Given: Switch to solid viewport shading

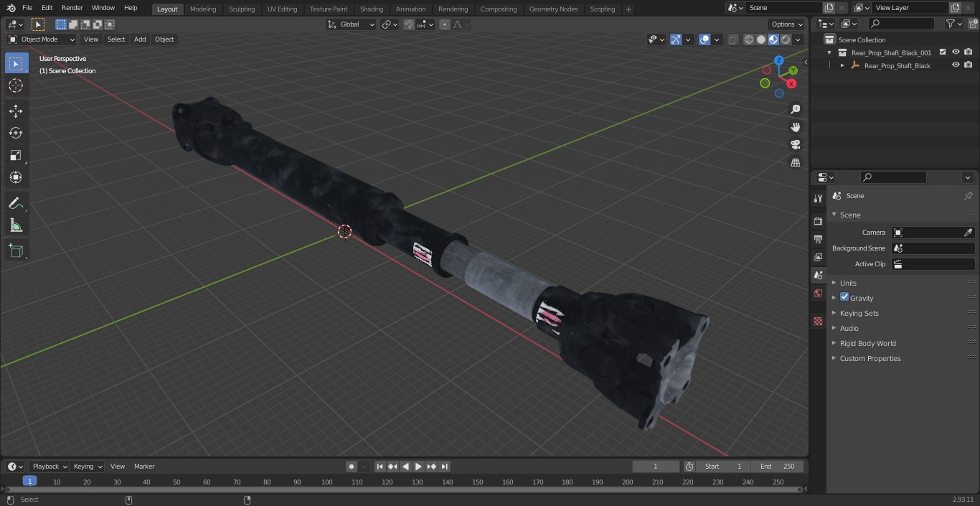Looking at the screenshot, I should coord(761,39).
